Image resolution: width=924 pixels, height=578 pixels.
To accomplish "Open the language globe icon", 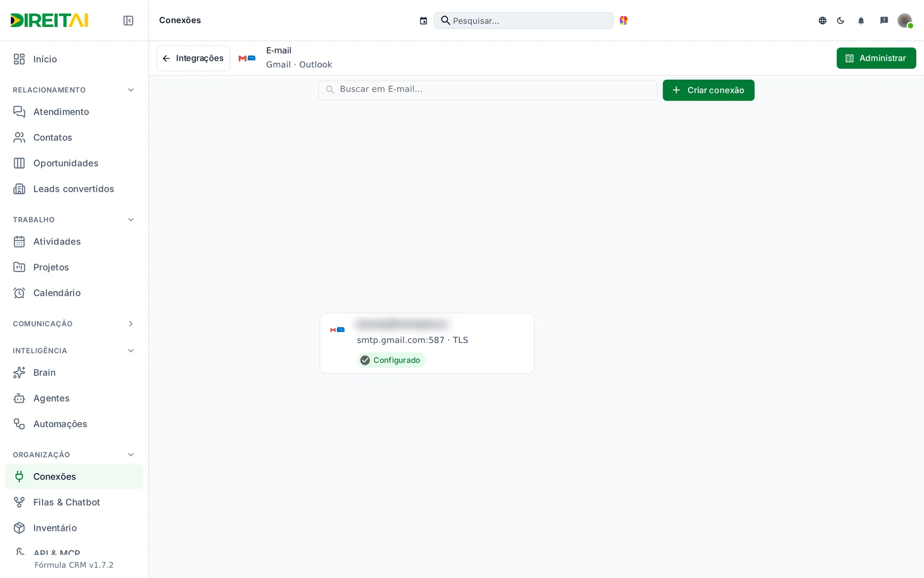I will click(822, 20).
